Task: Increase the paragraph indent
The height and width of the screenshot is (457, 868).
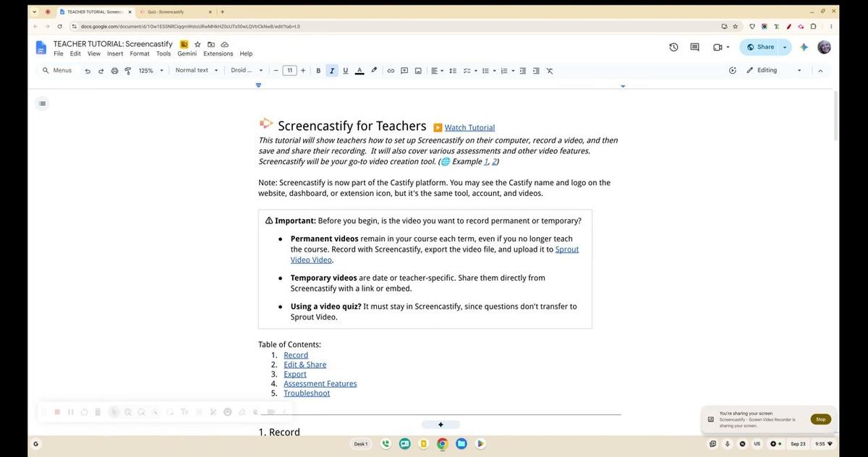Action: [x=536, y=71]
